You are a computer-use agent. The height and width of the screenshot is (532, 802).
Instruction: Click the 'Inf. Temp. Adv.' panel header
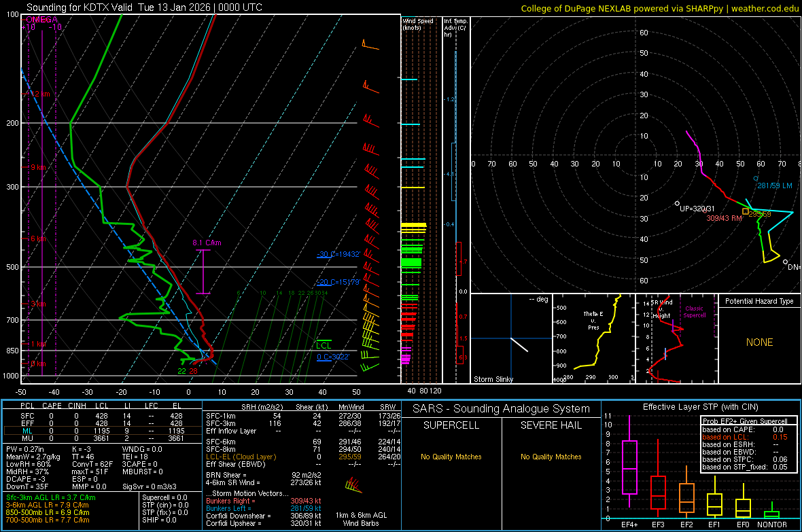pyautogui.click(x=455, y=28)
